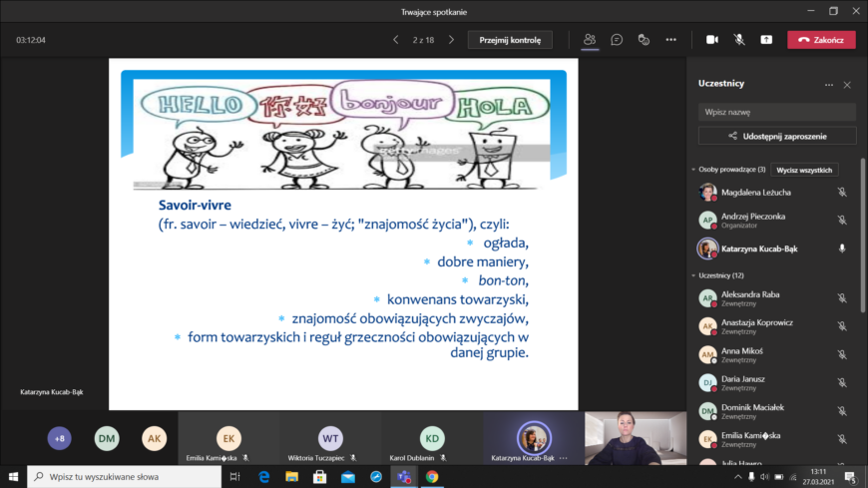This screenshot has height=488, width=868.
Task: Click the DM avatar in bottom strip
Action: point(107,438)
